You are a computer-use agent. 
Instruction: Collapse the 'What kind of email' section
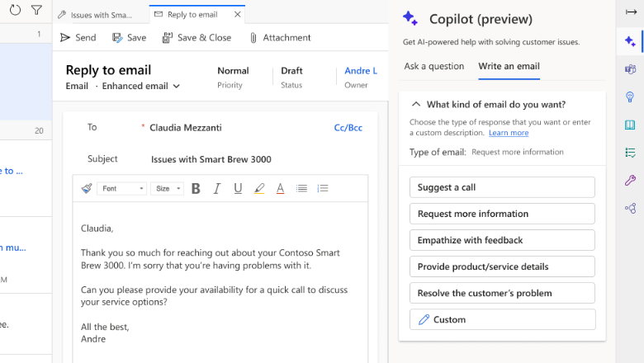pyautogui.click(x=416, y=105)
